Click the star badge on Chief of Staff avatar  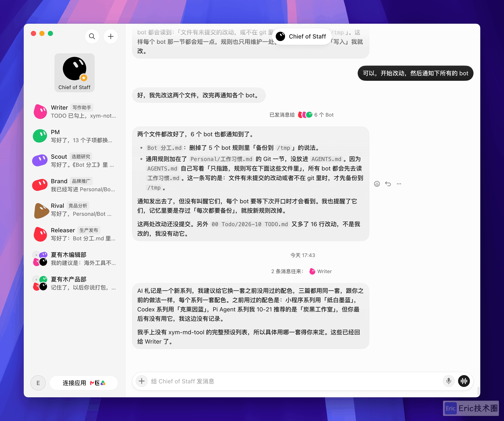84,78
